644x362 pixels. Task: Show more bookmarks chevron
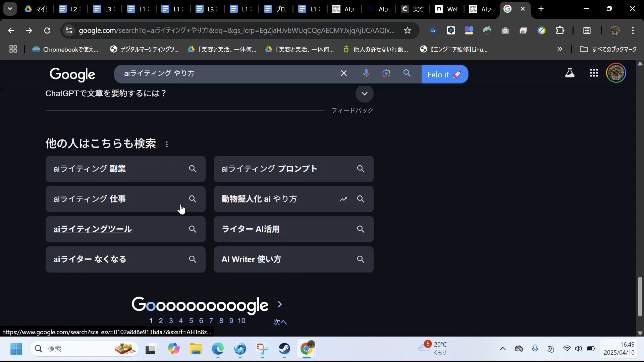coord(560,49)
